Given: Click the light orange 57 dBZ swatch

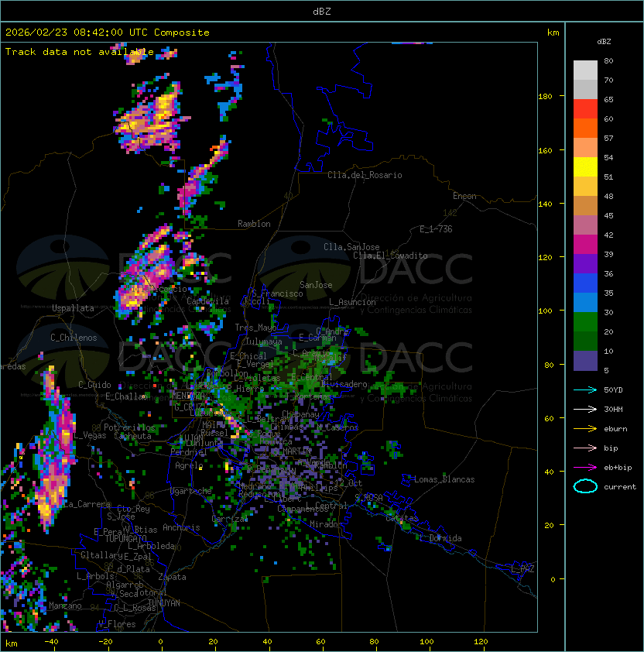Looking at the screenshot, I should [585, 148].
